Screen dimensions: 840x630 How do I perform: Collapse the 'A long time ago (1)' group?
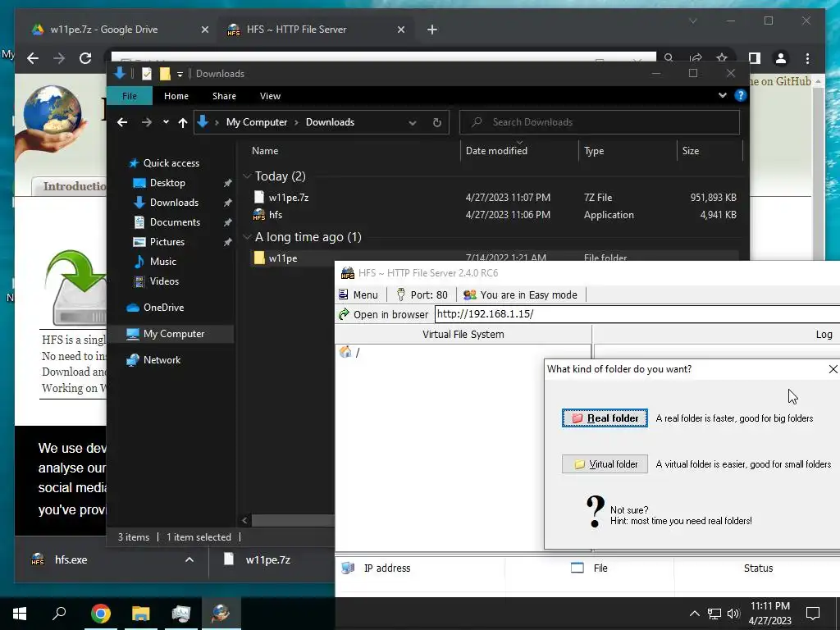tap(247, 237)
